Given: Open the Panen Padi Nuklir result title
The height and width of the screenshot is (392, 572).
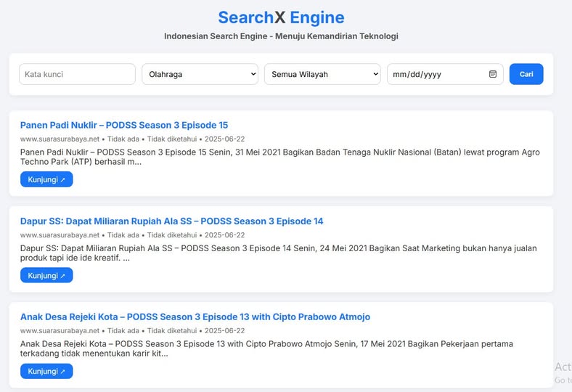Looking at the screenshot, I should pos(124,125).
